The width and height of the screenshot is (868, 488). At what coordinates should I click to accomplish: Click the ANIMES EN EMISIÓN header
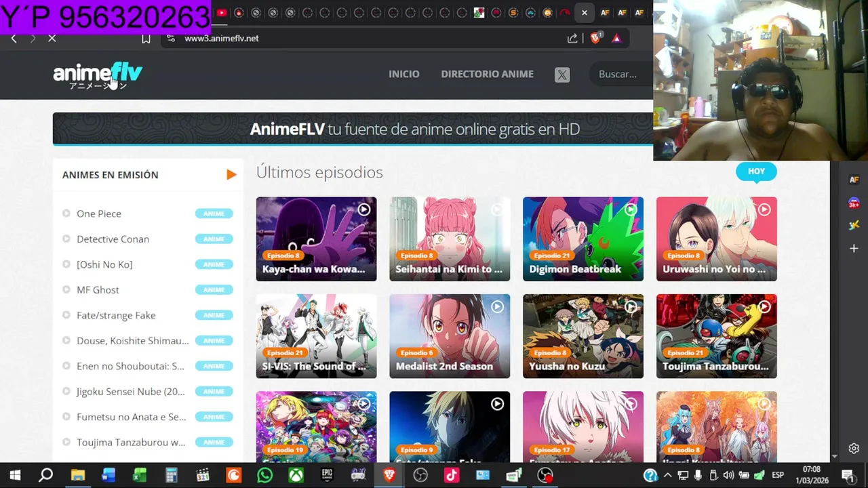coord(111,175)
